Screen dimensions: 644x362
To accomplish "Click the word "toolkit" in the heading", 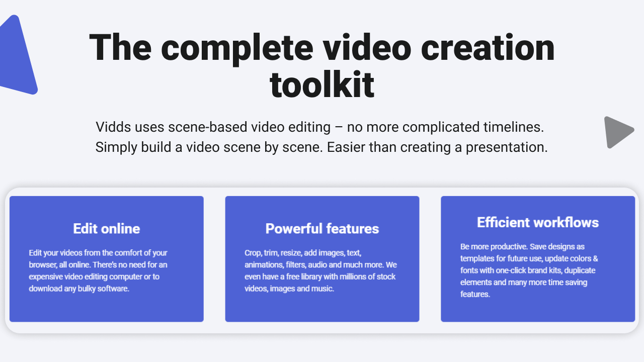I will tap(322, 85).
